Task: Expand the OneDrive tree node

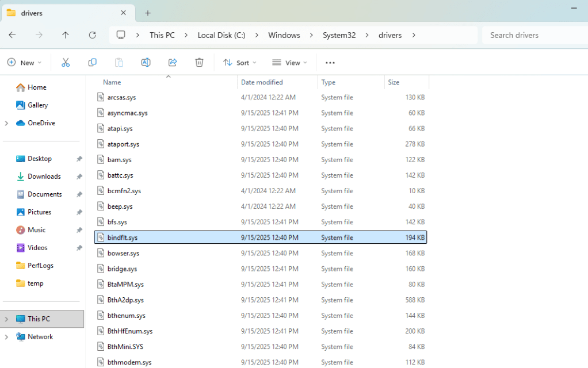Action: (6, 123)
